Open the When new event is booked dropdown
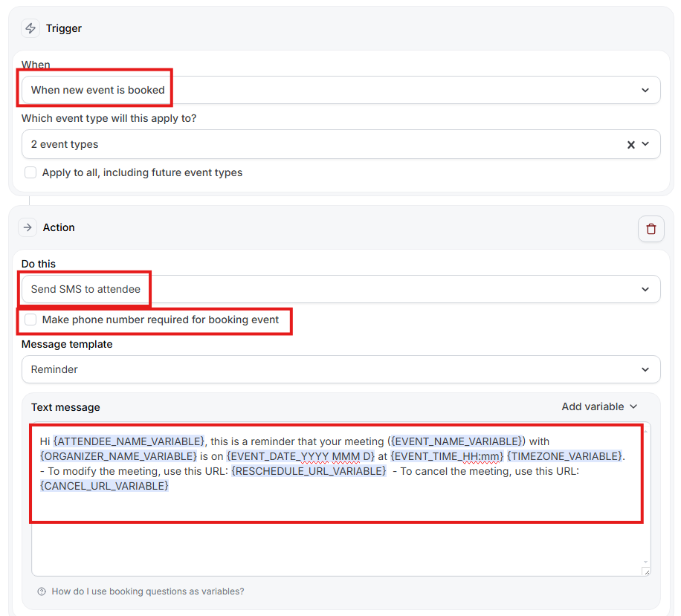Screen dimensions: 681x616 click(340, 90)
